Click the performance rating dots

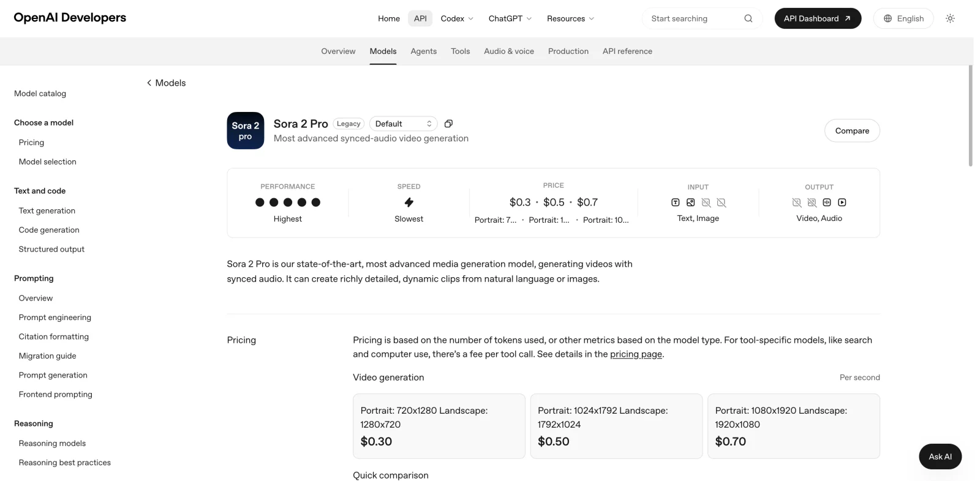point(288,203)
